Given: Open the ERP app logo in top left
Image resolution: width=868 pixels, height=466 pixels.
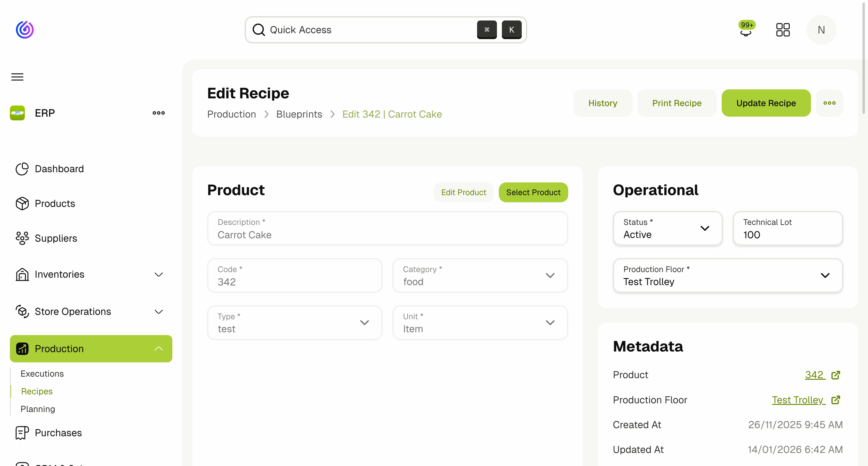Looking at the screenshot, I should point(24,30).
